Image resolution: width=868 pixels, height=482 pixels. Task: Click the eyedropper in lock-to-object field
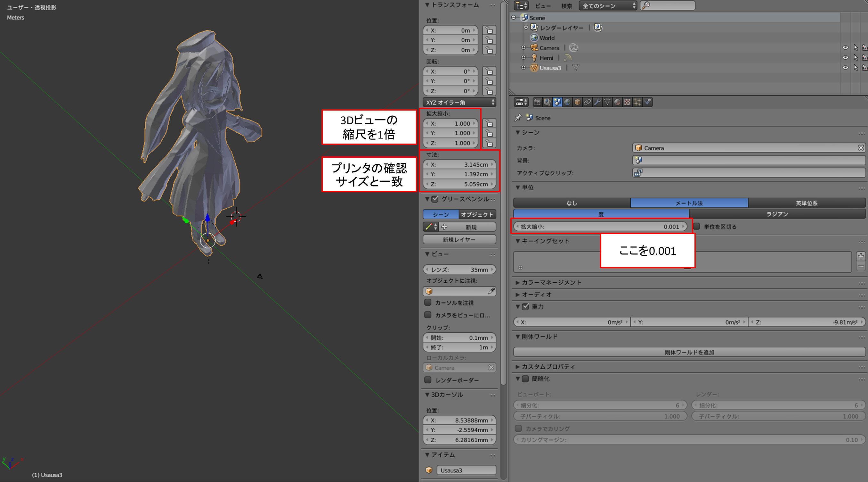(x=491, y=291)
